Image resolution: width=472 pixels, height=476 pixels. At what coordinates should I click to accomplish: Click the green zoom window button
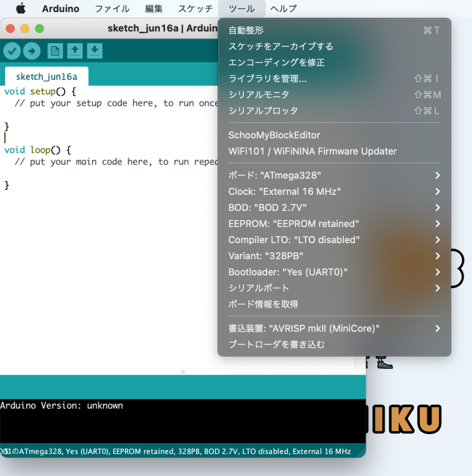coord(39,28)
